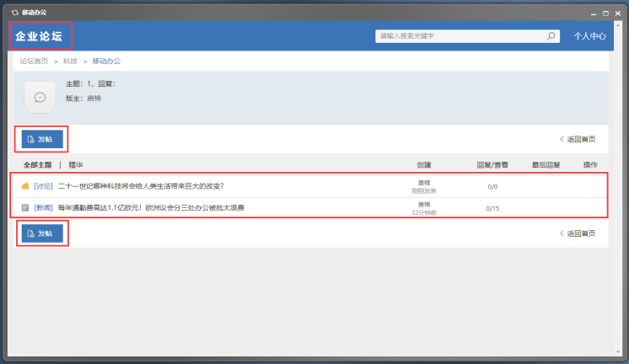Viewport: 629px width, 364px height.
Task: Click the refresh icon in the title bar
Action: point(15,13)
